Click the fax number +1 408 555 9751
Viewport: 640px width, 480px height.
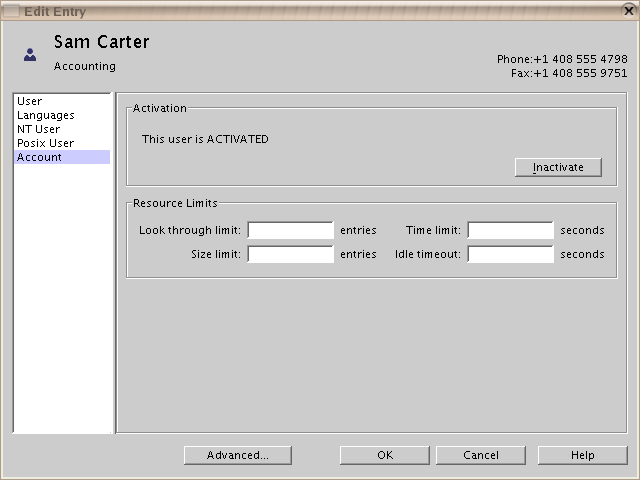coord(580,73)
